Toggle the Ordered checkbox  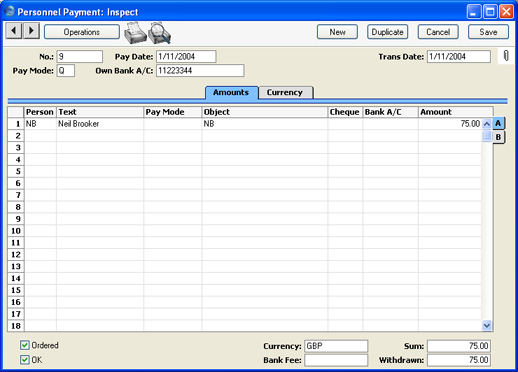pos(25,345)
